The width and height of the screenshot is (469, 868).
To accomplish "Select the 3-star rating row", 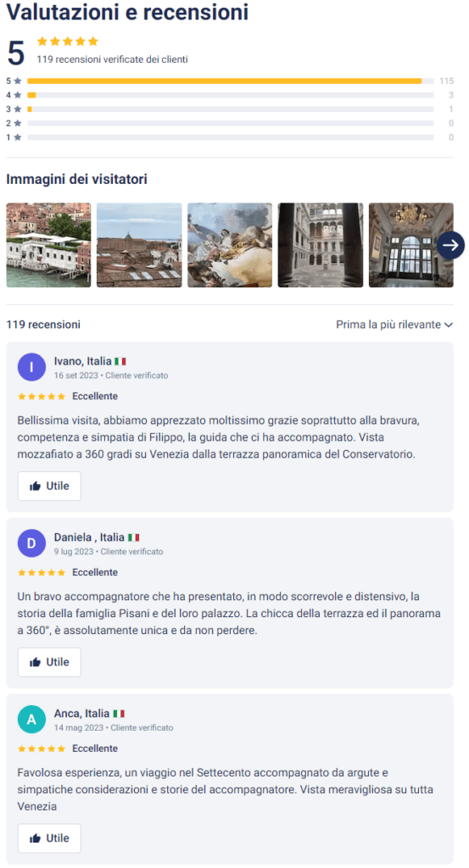I will [230, 109].
